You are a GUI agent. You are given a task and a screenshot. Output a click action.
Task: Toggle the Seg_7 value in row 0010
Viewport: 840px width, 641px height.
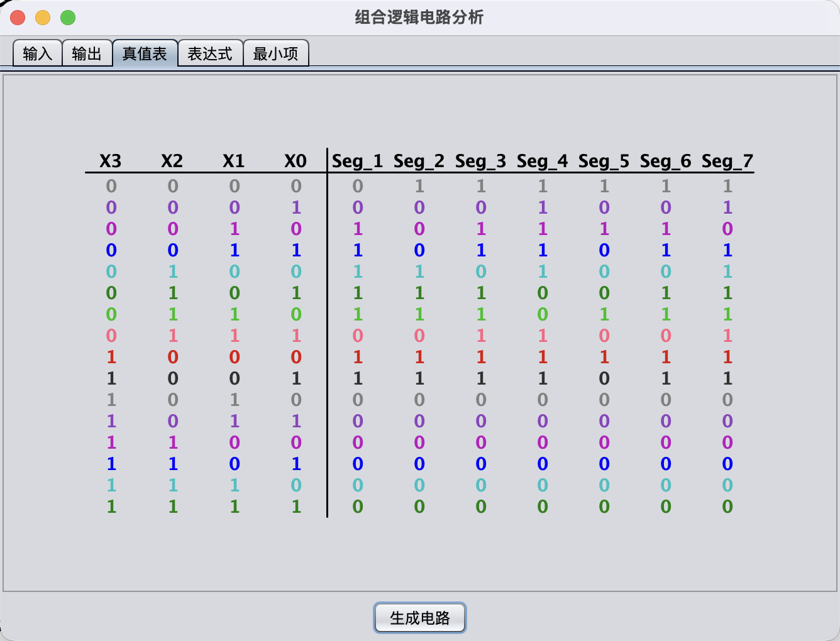727,229
